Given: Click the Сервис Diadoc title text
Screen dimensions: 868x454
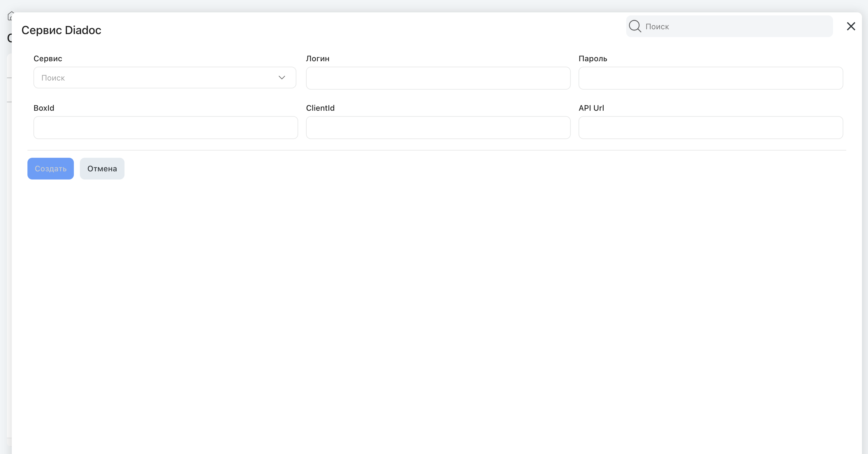Looking at the screenshot, I should pyautogui.click(x=61, y=30).
